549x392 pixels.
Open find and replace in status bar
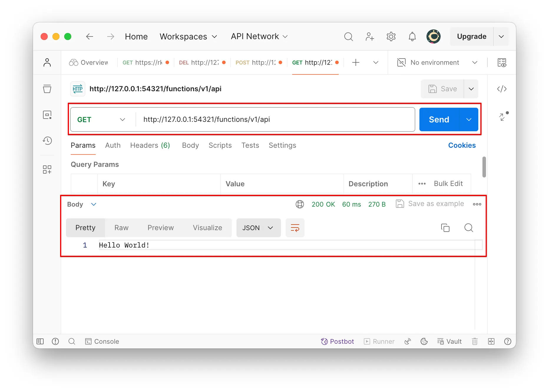(72, 341)
